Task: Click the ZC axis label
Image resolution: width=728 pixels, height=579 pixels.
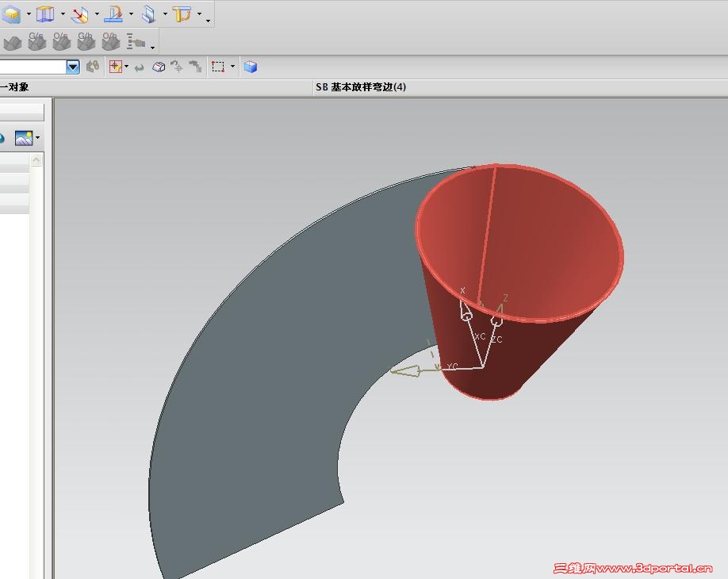Action: click(x=497, y=339)
